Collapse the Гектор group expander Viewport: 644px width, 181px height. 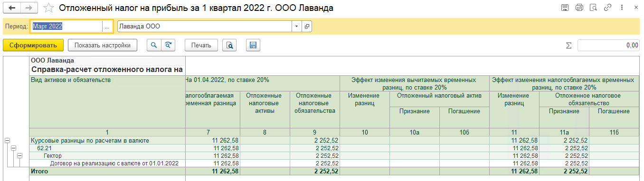tap(19, 155)
